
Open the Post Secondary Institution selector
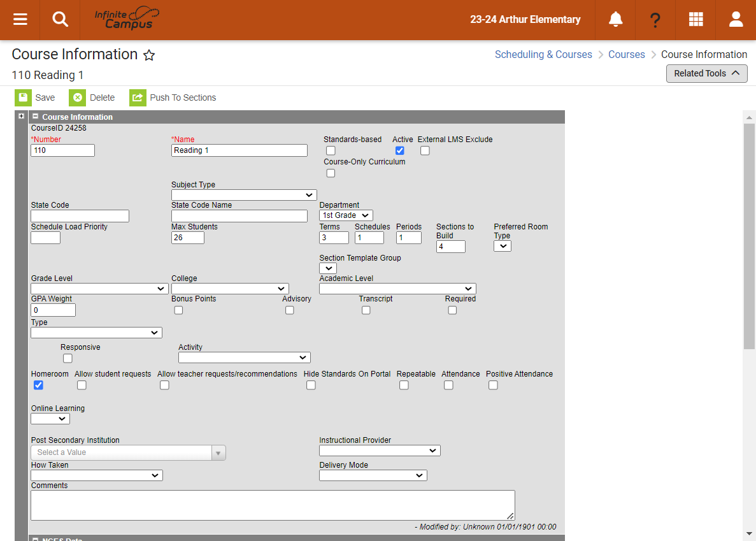pos(128,452)
